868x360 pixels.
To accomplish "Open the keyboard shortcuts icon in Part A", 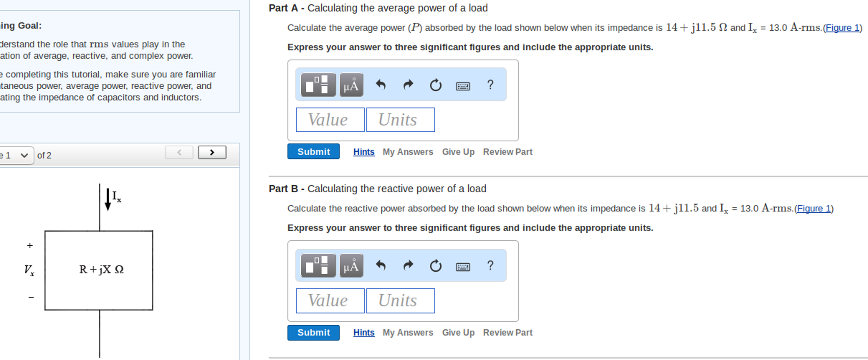I will (x=463, y=86).
